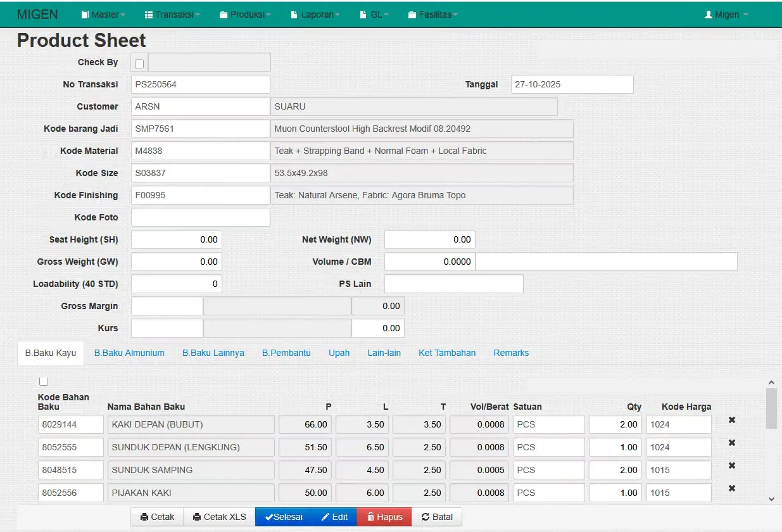
Task: Click the Tanggal date field
Action: pos(572,84)
